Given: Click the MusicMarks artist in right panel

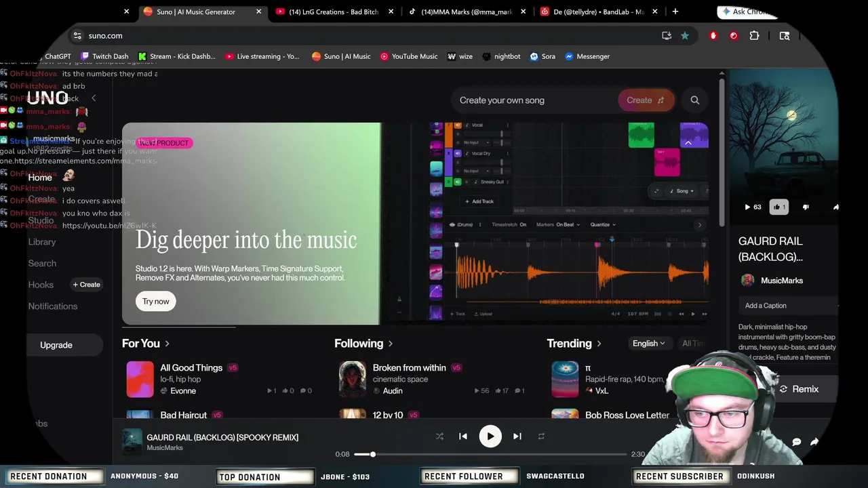Looking at the screenshot, I should point(781,281).
